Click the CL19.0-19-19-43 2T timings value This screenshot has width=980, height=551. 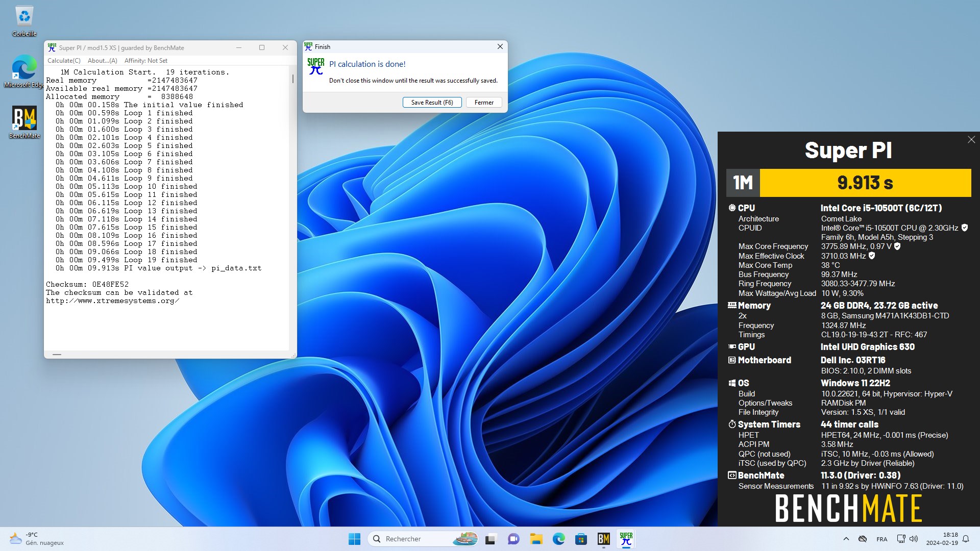point(874,334)
